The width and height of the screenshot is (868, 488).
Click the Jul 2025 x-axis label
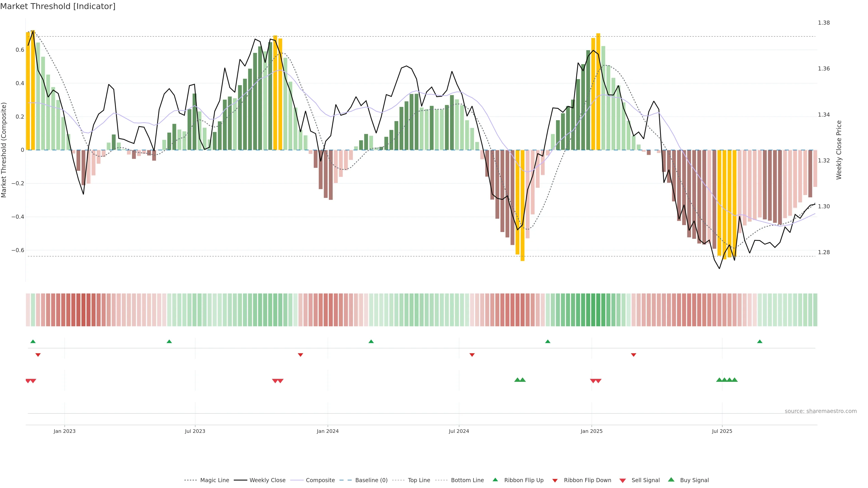[722, 431]
